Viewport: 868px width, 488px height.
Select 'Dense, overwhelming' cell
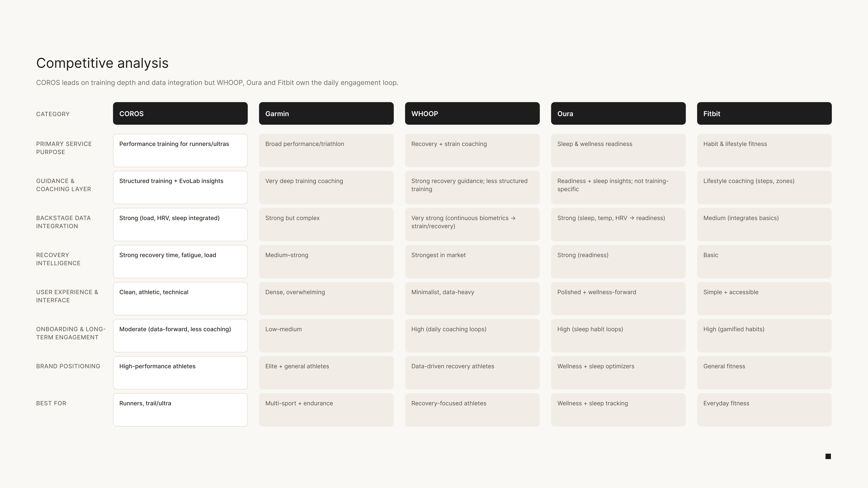click(x=326, y=299)
